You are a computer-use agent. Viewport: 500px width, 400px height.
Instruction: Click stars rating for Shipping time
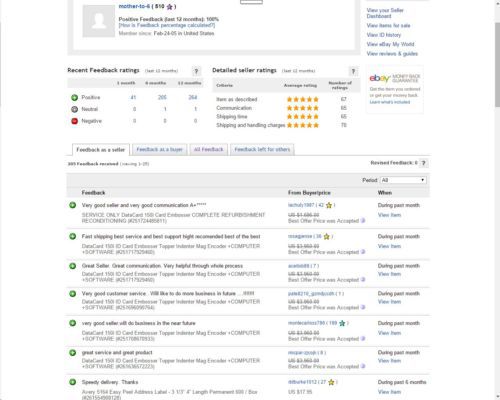(x=303, y=117)
